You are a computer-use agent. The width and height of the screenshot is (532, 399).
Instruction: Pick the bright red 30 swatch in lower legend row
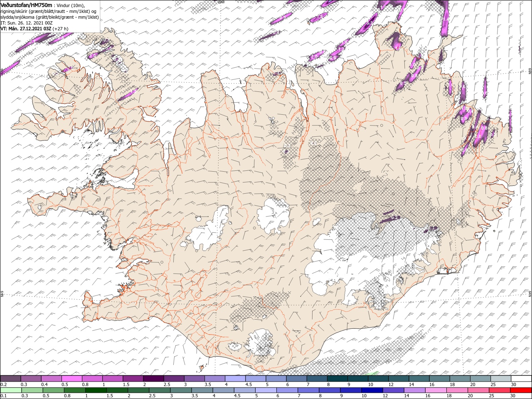click(x=521, y=390)
